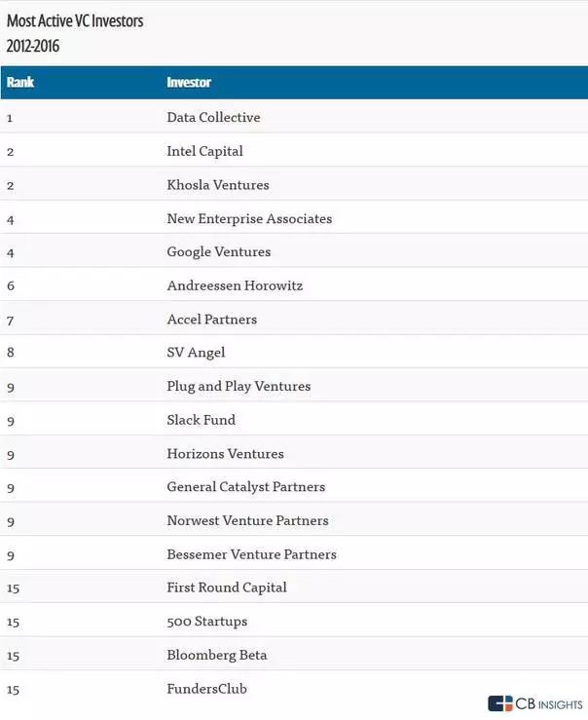Open General Catalyst Partners row
588x720 pixels.
point(246,487)
